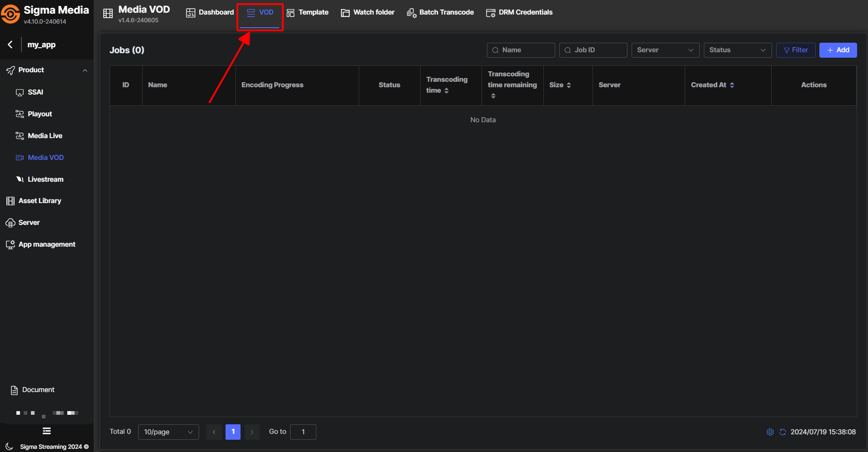Viewport: 868px width, 452px height.
Task: Click the settings gear icon near timestamp
Action: pyautogui.click(x=770, y=432)
